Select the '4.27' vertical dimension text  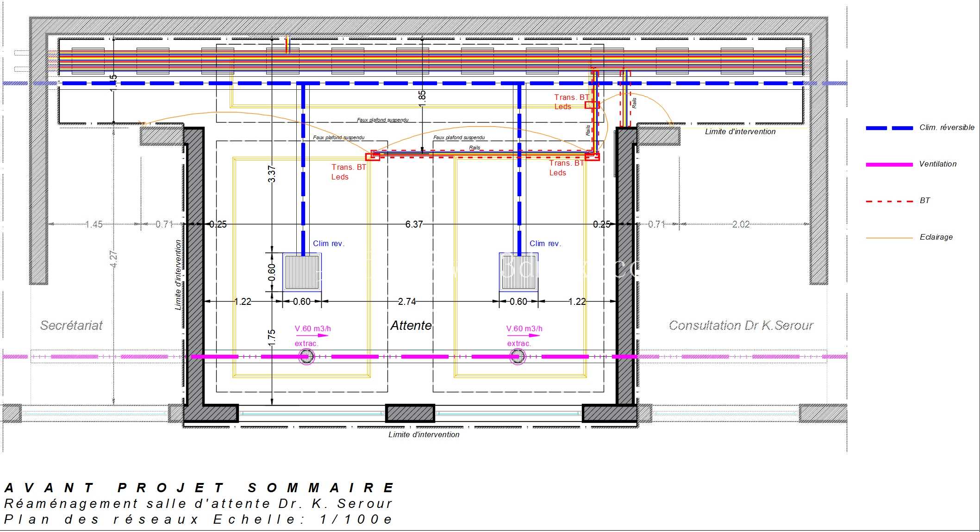tap(113, 259)
